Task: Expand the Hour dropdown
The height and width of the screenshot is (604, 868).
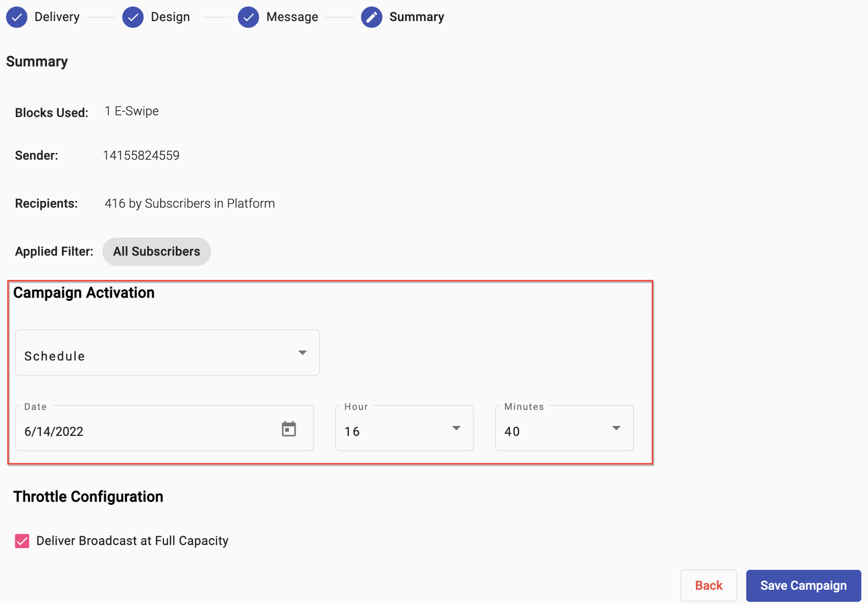Action: click(404, 428)
